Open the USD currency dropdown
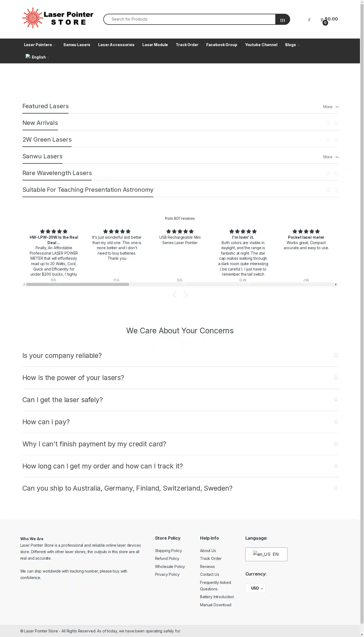 click(x=255, y=588)
